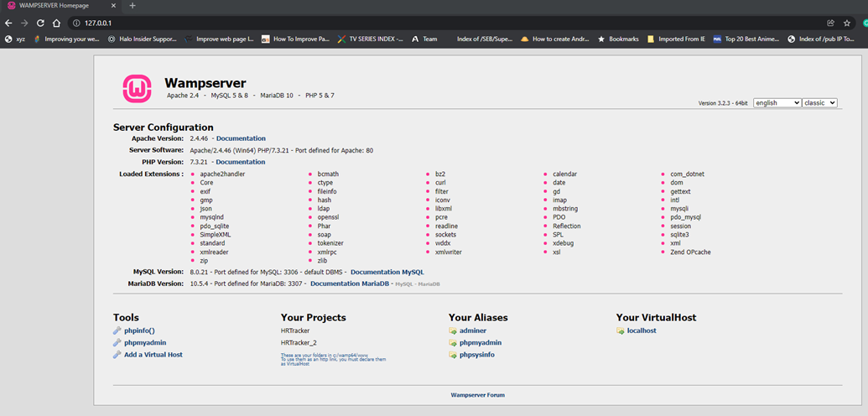Image resolution: width=868 pixels, height=416 pixels.
Task: Click the Version 3.2.3 - 64bit text
Action: (723, 103)
